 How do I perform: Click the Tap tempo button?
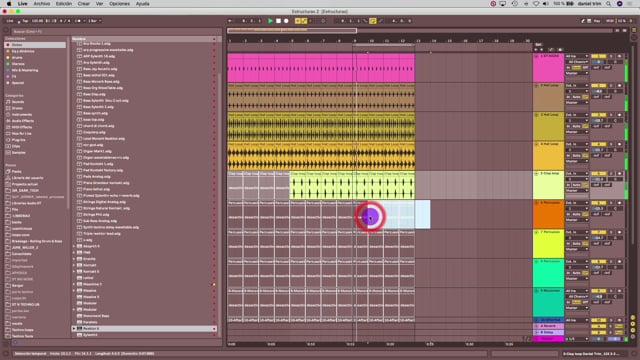point(25,21)
